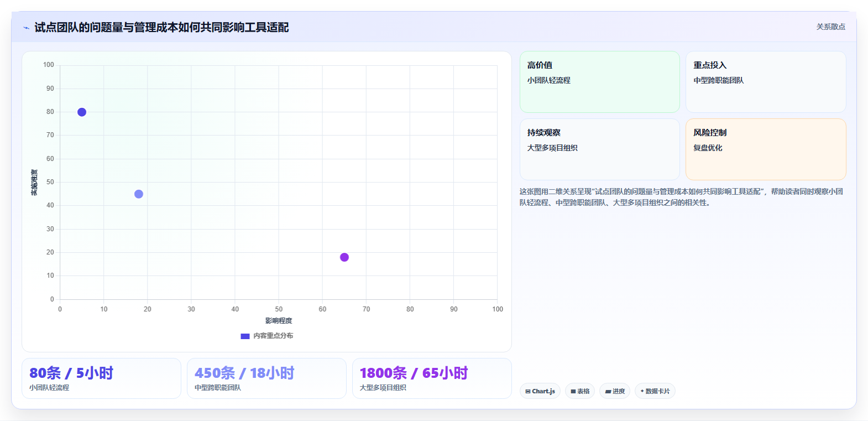Click the 数据卡片 tag chip
This screenshot has height=421, width=868.
click(655, 391)
